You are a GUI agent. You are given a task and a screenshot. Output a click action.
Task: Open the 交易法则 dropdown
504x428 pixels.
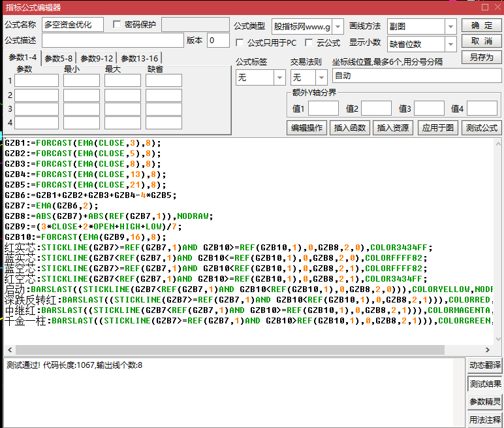coord(321,77)
